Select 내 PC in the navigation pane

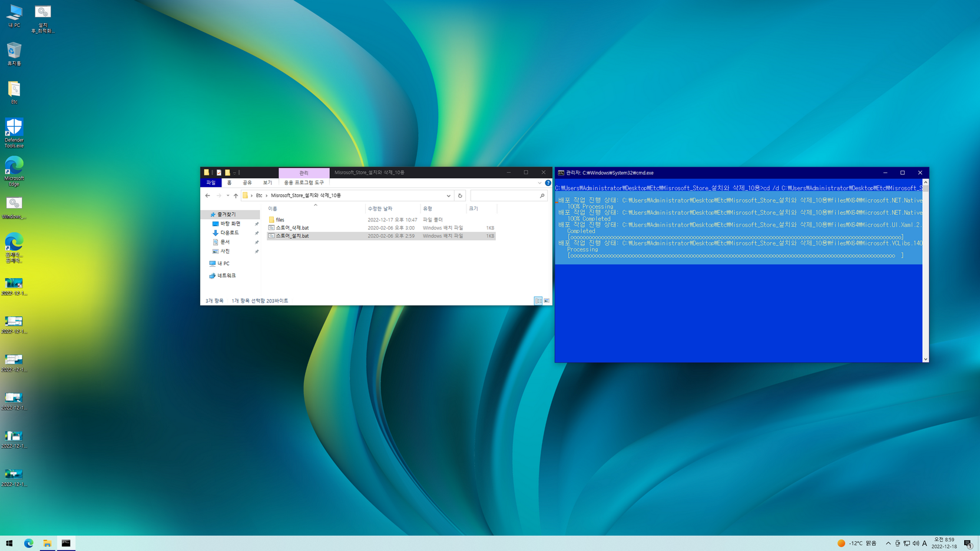point(223,264)
